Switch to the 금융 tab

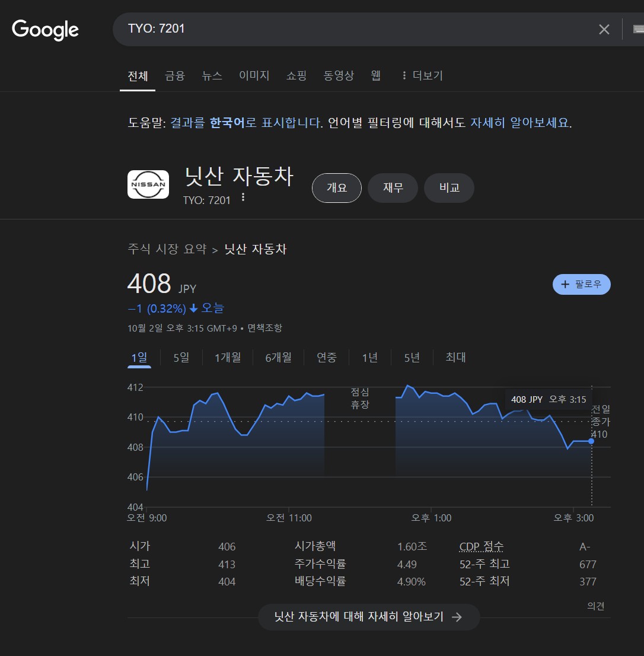(x=175, y=75)
